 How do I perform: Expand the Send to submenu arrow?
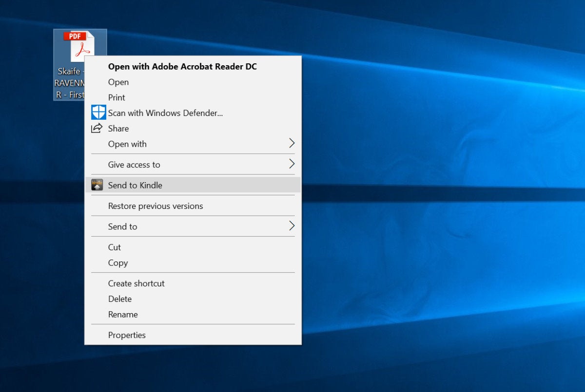[292, 225]
